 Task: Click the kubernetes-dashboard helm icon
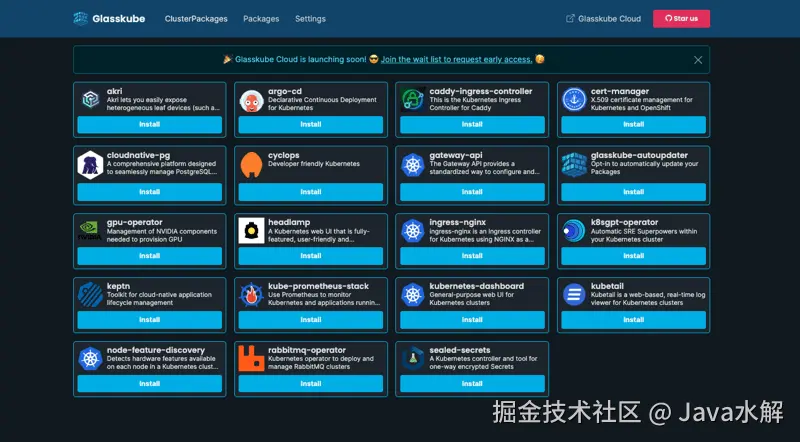413,294
